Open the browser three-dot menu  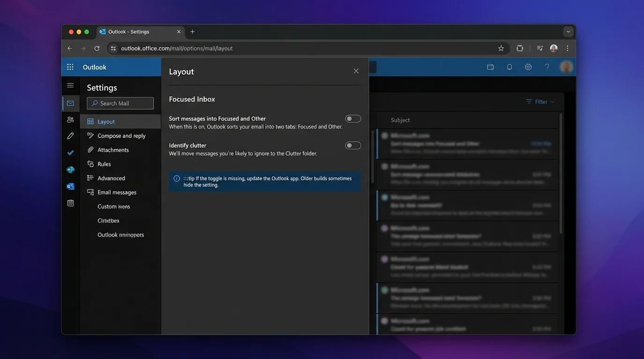tap(567, 48)
